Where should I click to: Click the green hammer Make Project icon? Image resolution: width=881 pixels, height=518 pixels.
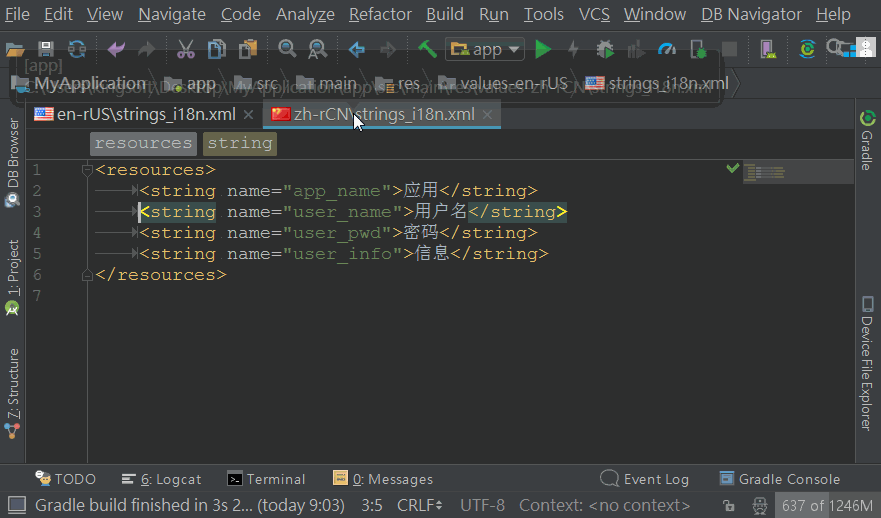pos(427,49)
